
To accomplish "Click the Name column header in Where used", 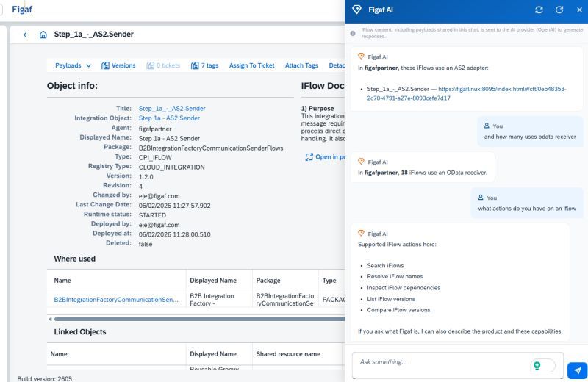I will click(x=62, y=281).
